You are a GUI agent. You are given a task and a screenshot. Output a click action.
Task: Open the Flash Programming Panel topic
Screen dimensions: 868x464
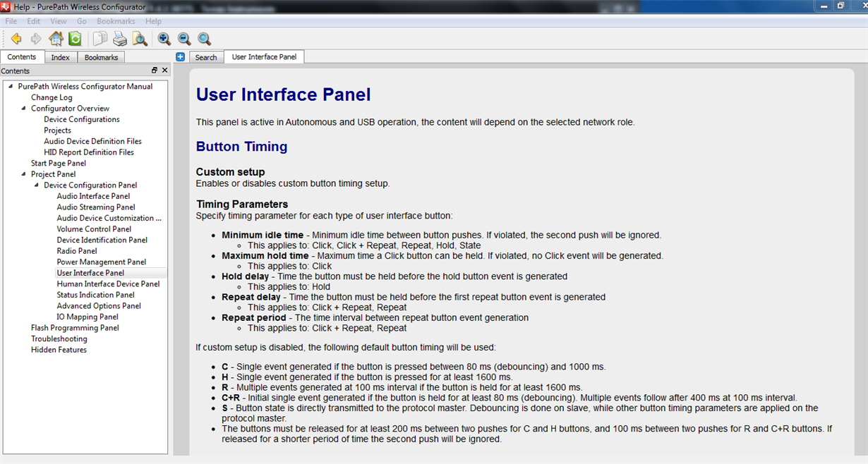(x=75, y=328)
